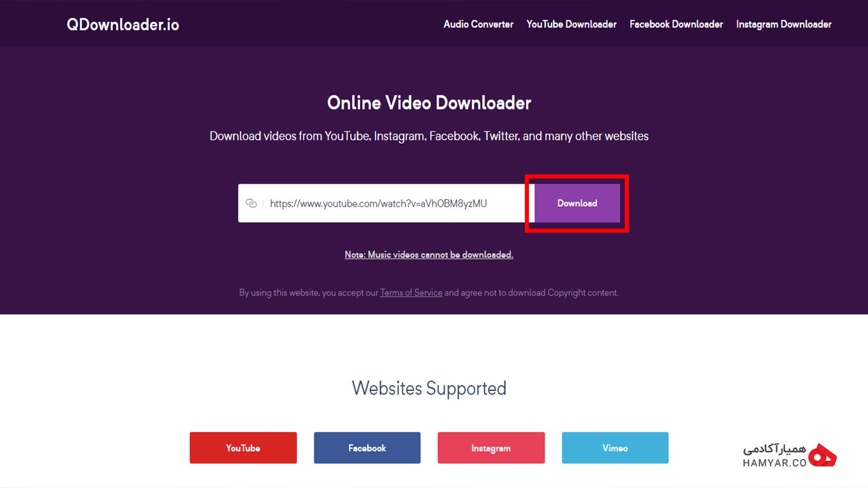Go to Facebook Downloader page
The image size is (868, 488).
[x=676, y=24]
